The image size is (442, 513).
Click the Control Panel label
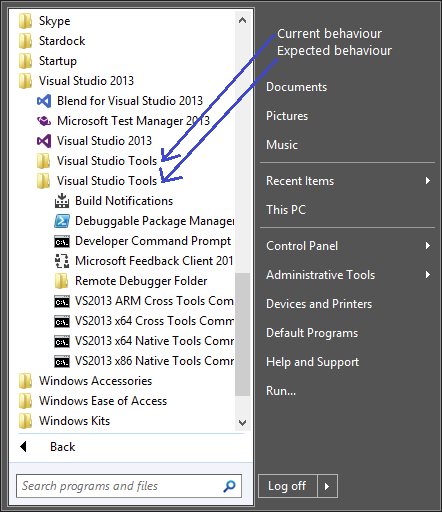click(302, 246)
